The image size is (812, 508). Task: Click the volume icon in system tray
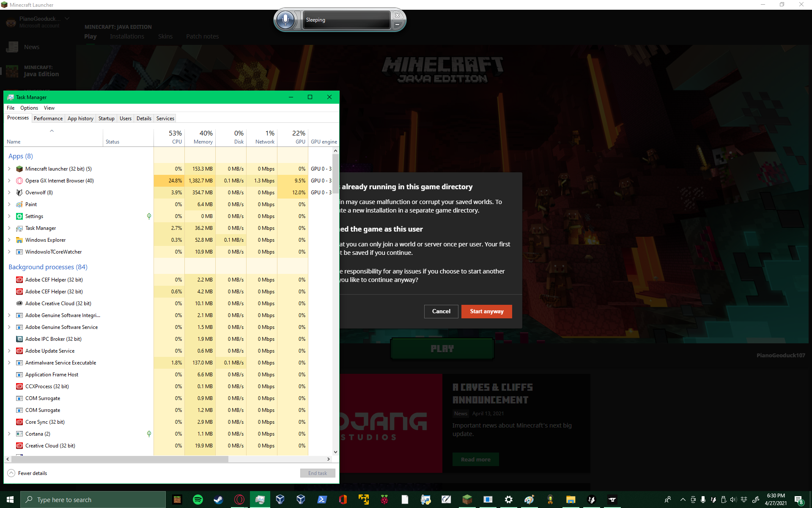pos(733,500)
